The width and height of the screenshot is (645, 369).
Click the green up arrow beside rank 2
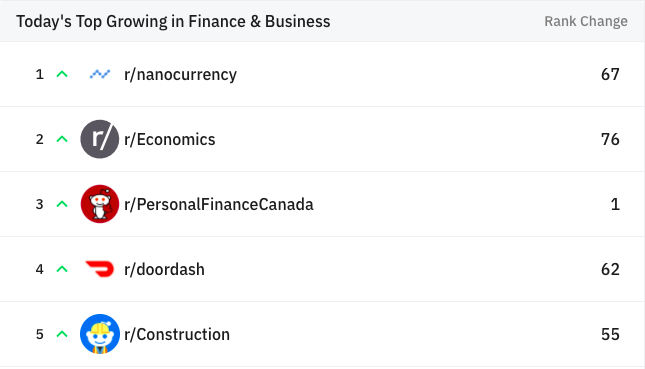click(x=62, y=139)
